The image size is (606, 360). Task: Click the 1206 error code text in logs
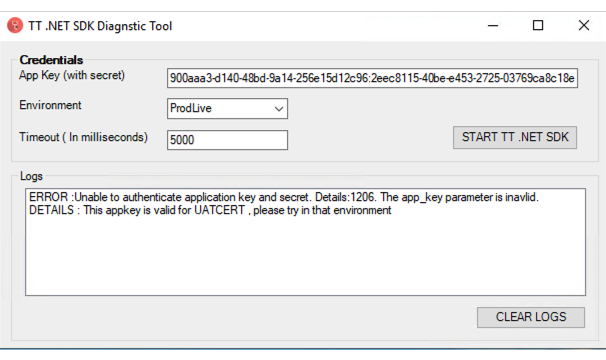pyautogui.click(x=363, y=197)
